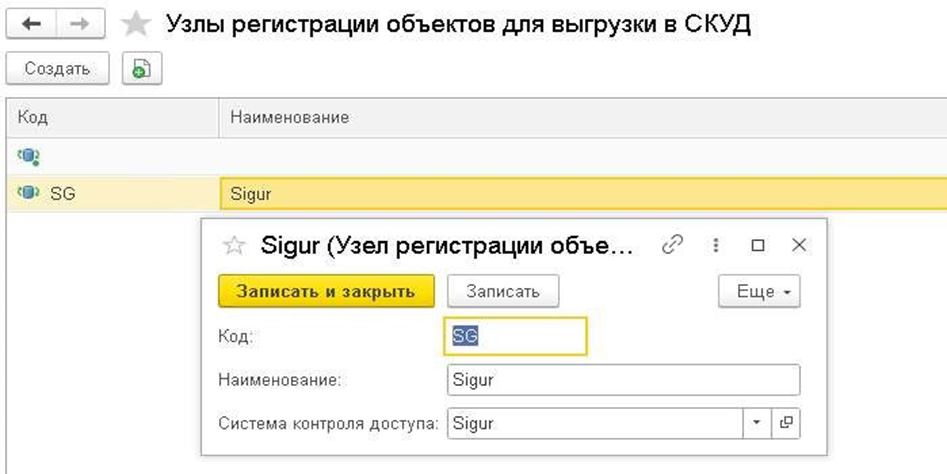The image size is (947, 474).
Task: Click the "Код" input field
Action: [516, 337]
